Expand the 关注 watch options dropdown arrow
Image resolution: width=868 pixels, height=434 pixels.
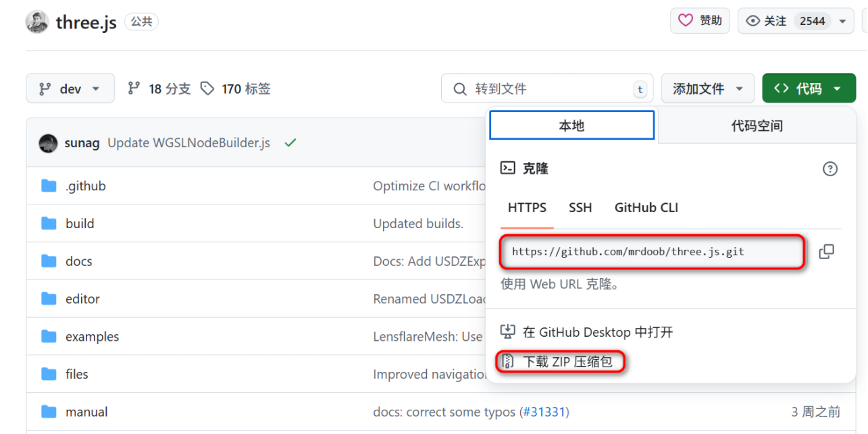click(x=842, y=21)
